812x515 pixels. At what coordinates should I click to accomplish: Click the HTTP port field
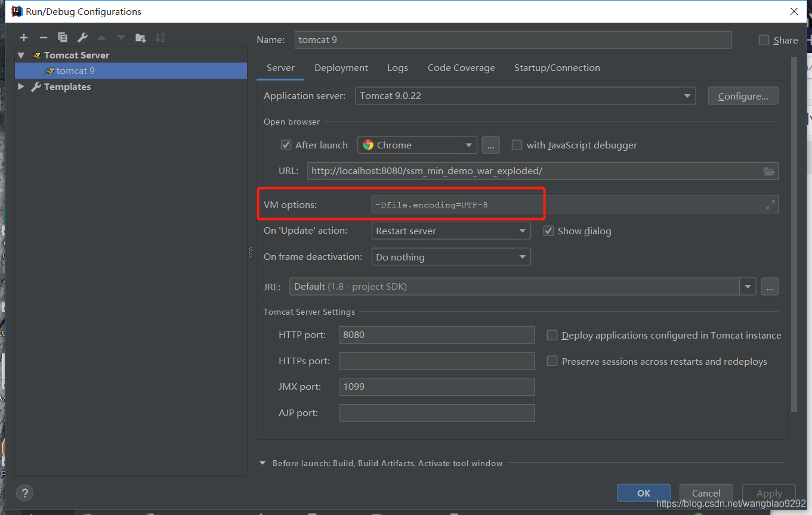point(437,335)
